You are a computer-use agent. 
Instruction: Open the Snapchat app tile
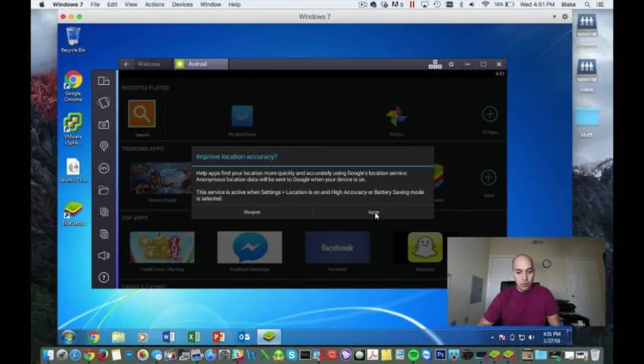tap(425, 247)
